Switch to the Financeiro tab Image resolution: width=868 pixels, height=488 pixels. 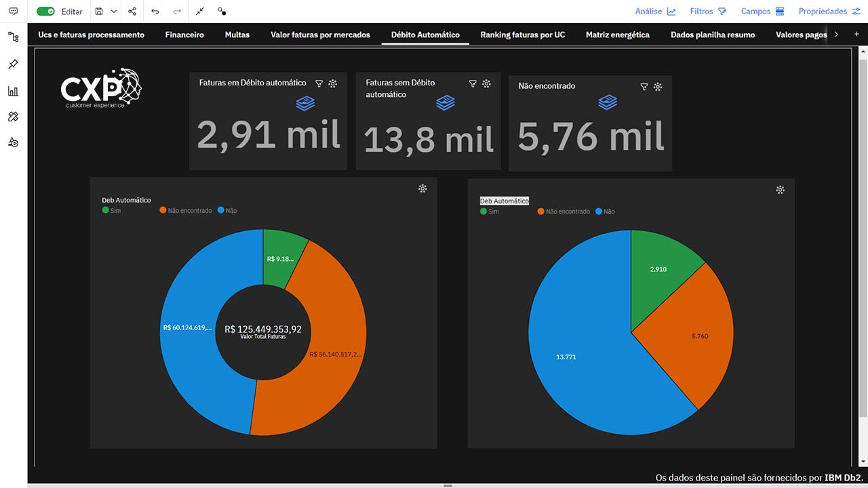point(184,35)
